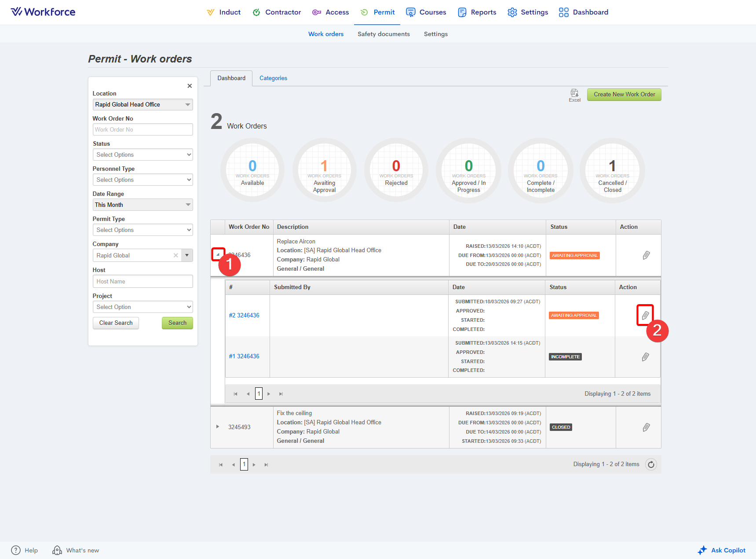Screen dimensions: 756x559
Task: Close the filter panel with X icon
Action: [x=190, y=86]
